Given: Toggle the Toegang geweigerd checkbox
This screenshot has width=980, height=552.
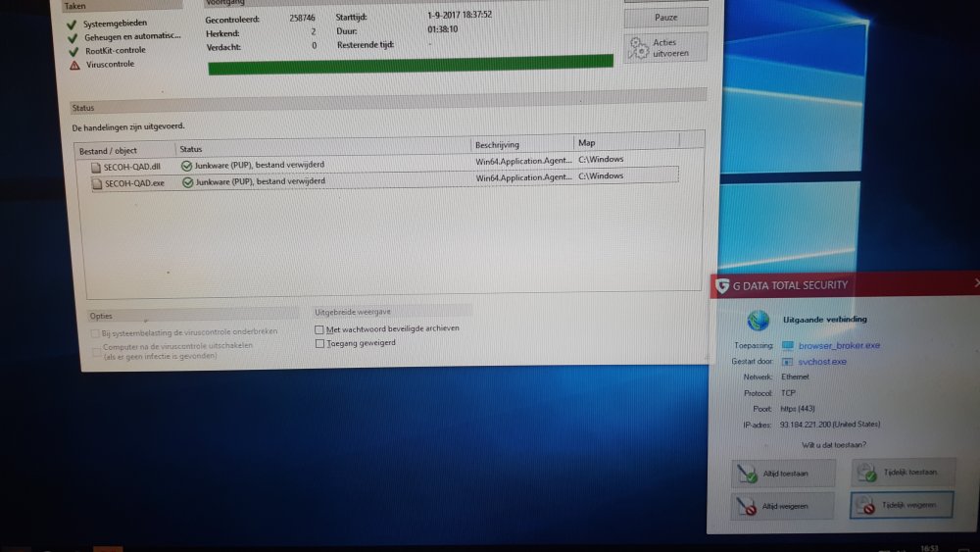Looking at the screenshot, I should click(320, 344).
